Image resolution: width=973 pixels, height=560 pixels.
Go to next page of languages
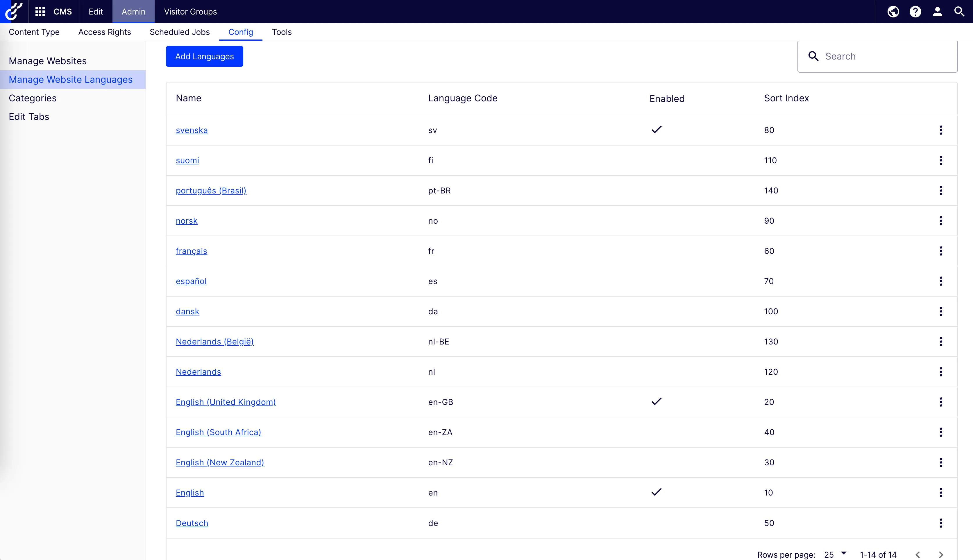[941, 554]
